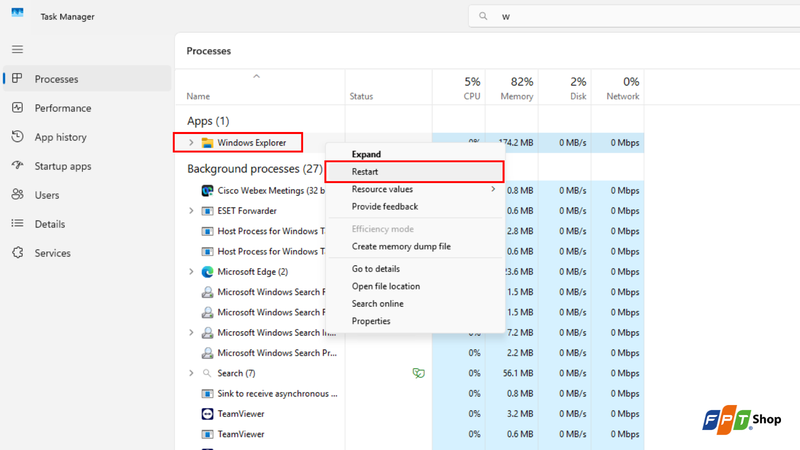The image size is (800, 450).
Task: Open the Resource values submenu arrow
Action: click(493, 189)
